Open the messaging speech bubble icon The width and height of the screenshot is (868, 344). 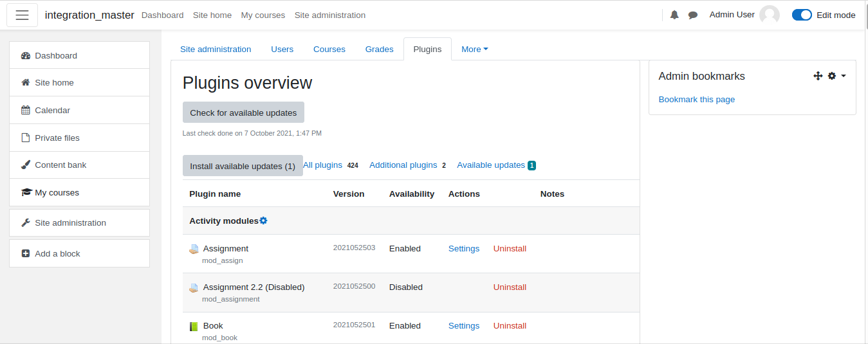693,15
